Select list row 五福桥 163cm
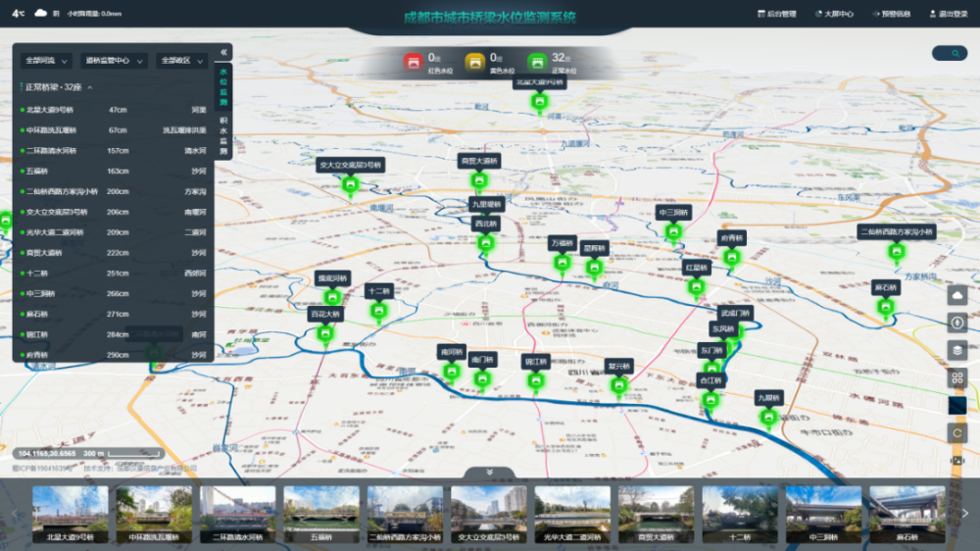Image resolution: width=980 pixels, height=551 pixels. tap(113, 172)
